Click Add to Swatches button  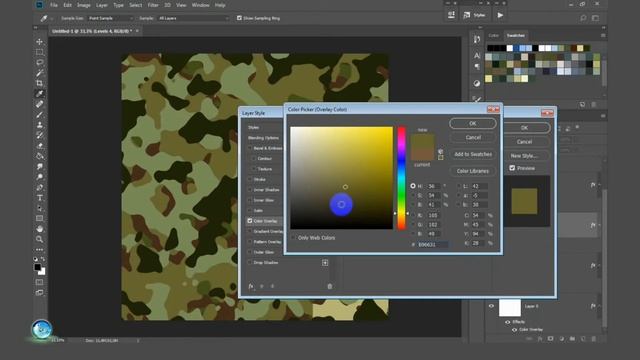pyautogui.click(x=473, y=154)
